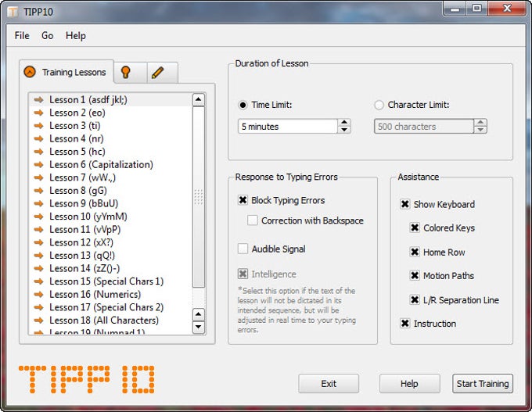Select Lesson 10 (yYmM)

tap(111, 217)
